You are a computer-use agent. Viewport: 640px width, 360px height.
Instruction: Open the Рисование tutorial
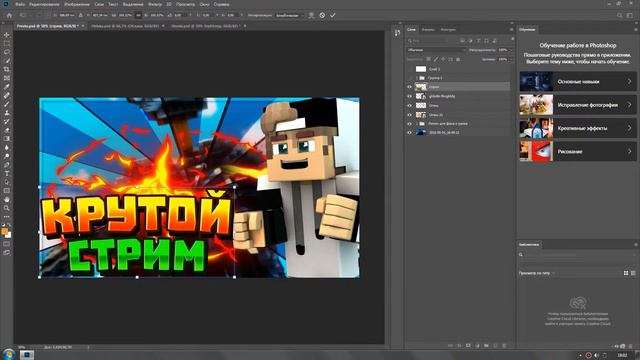pos(578,151)
